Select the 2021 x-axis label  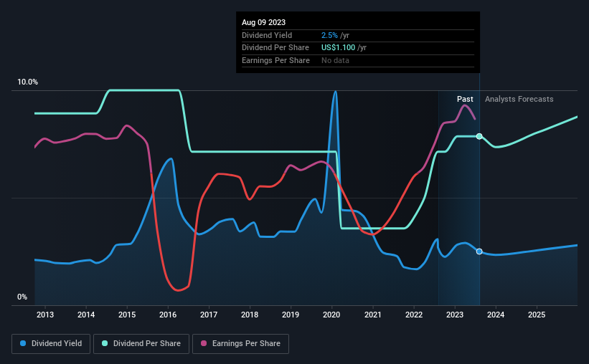click(x=372, y=315)
